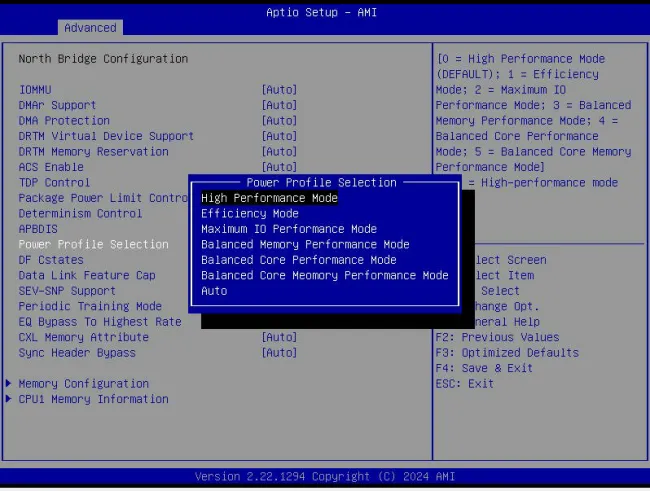Open Sync Header Bypass Auto value

pos(279,353)
